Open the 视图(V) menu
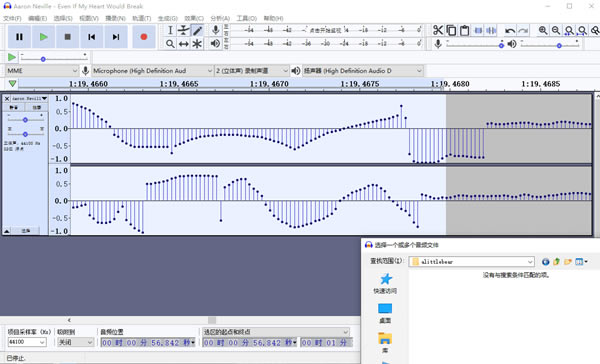Image resolution: width=600 pixels, height=364 pixels. pyautogui.click(x=89, y=18)
